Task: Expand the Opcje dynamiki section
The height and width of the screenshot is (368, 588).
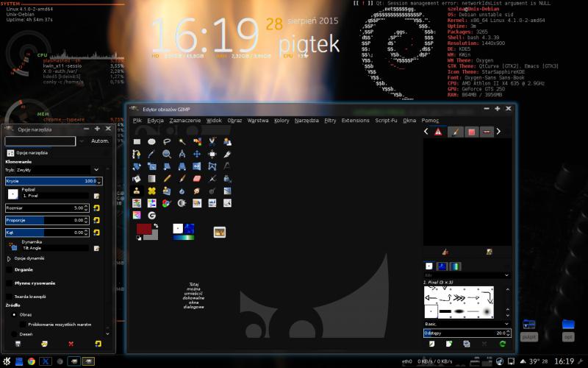Action: (10, 258)
